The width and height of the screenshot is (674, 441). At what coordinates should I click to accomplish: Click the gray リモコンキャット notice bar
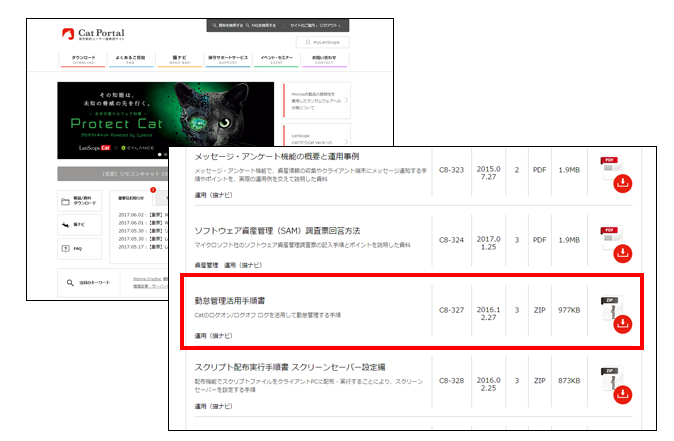click(113, 174)
